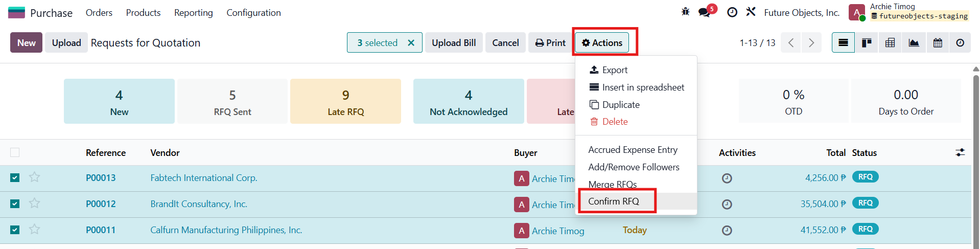Clear the 3 selected records
980x249 pixels.
pos(411,43)
